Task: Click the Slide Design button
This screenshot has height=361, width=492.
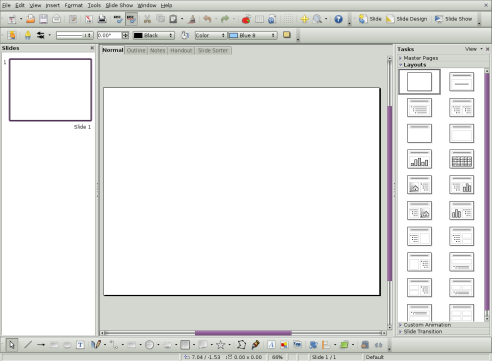Action: coord(407,19)
